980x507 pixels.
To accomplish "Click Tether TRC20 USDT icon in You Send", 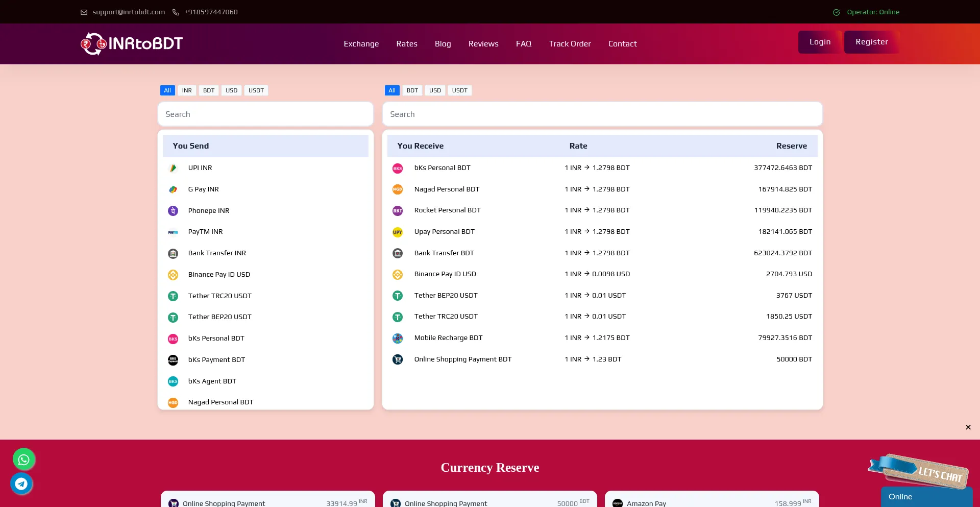I will [173, 296].
